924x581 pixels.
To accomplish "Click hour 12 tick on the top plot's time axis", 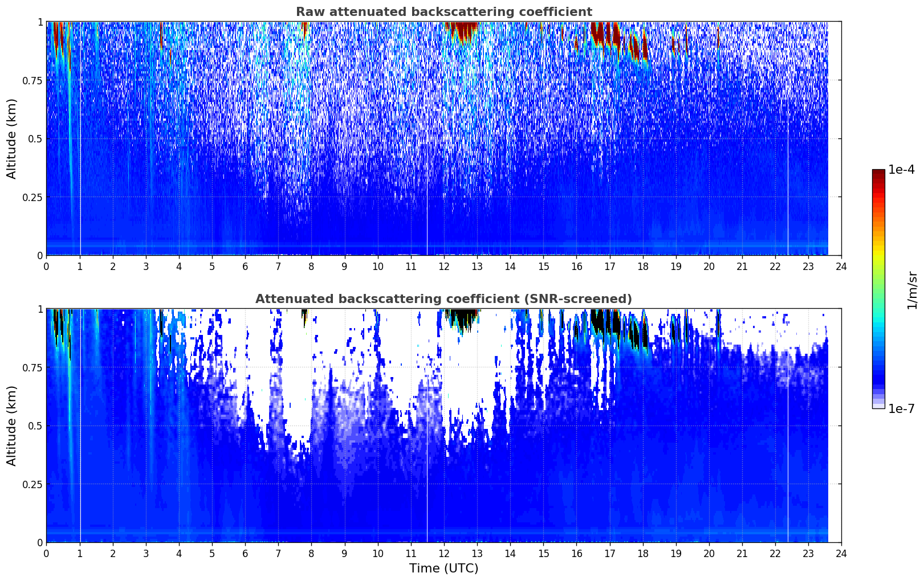I will tap(443, 266).
